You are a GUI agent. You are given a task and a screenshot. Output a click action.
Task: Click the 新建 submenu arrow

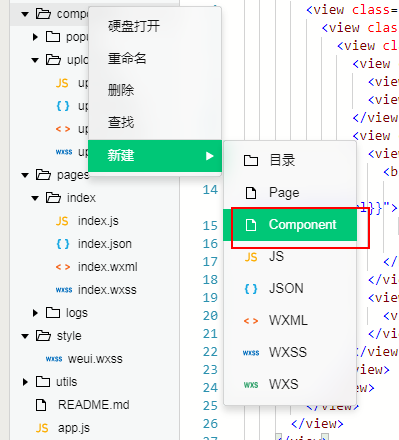pyautogui.click(x=209, y=156)
